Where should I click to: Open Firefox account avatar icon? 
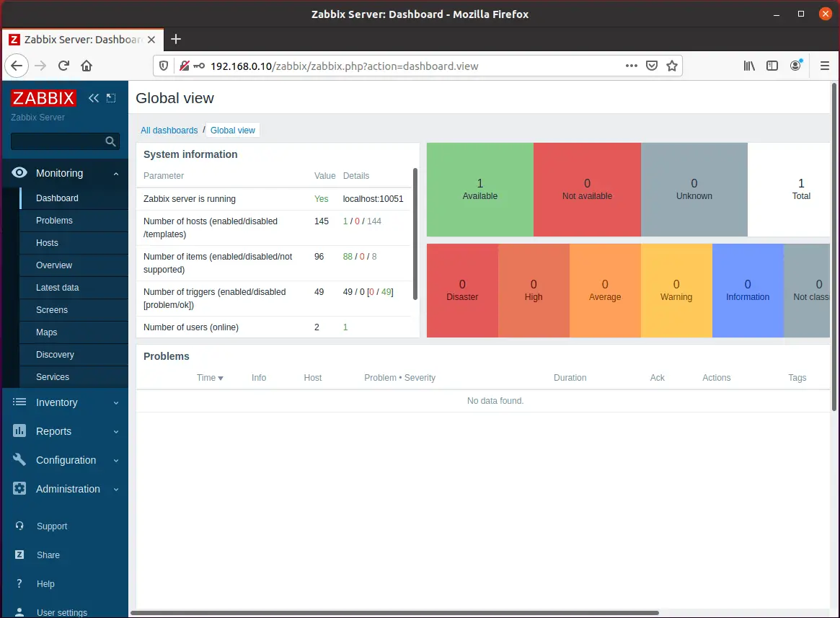click(x=796, y=66)
